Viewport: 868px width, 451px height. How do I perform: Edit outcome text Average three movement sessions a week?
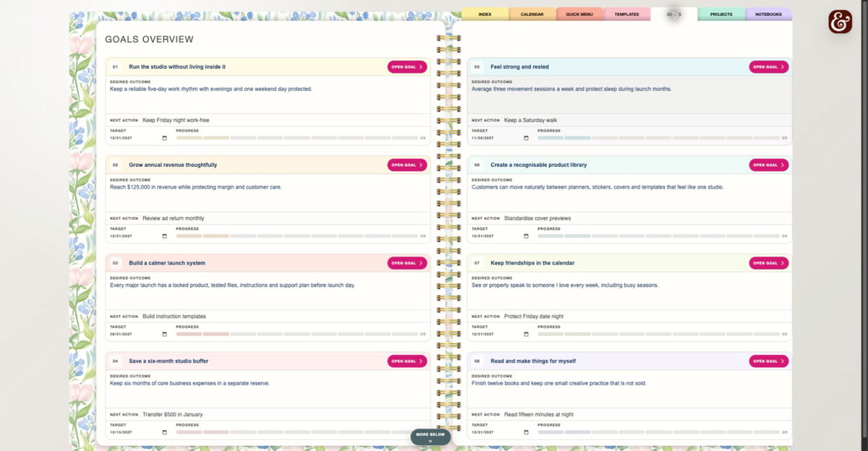[571, 89]
